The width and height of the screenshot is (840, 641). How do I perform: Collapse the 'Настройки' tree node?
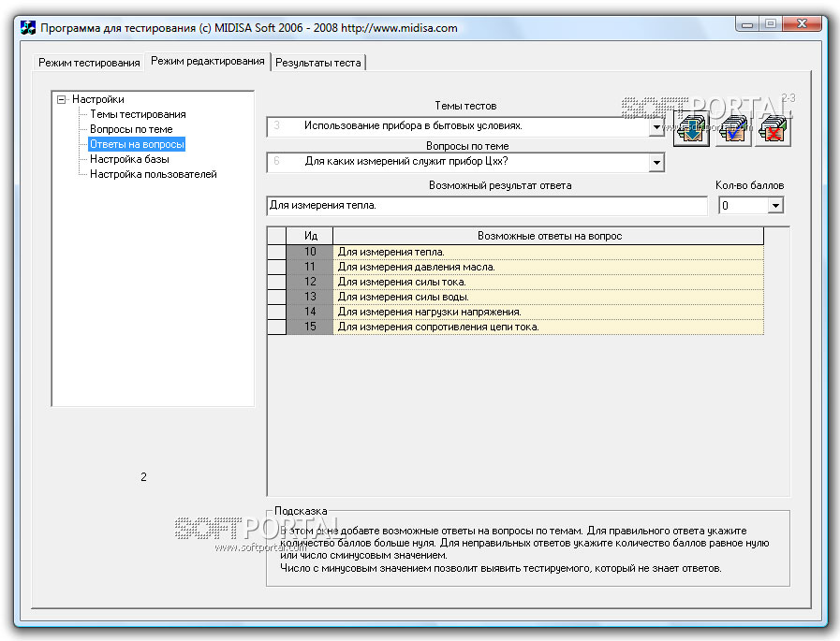[62, 99]
